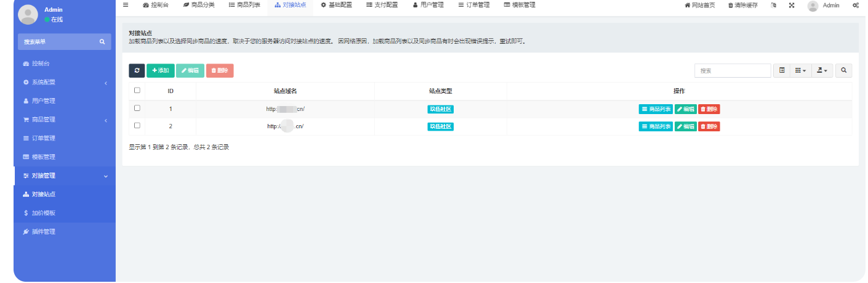The height and width of the screenshot is (283, 868).
Task: Open 订单管理 in the sidebar
Action: pos(65,138)
